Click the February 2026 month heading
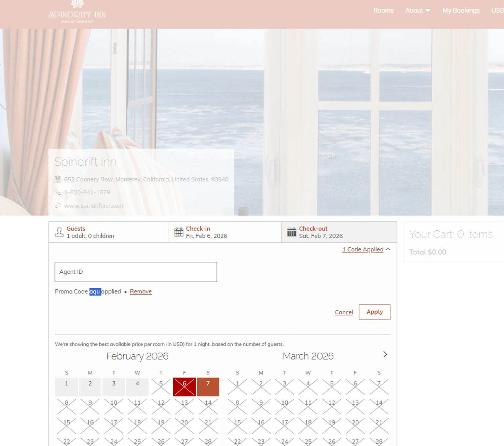Screen dimensions: 504x446 (x=137, y=356)
